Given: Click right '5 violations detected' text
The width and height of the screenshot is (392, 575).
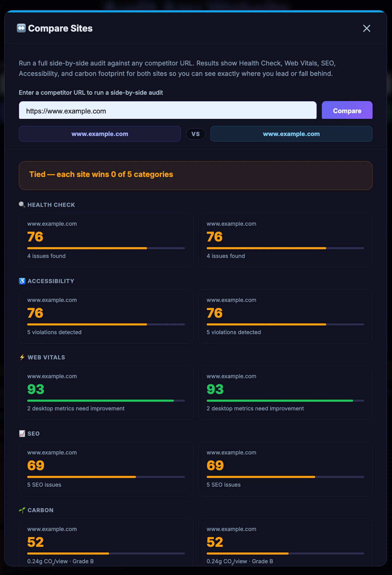Looking at the screenshot, I should (233, 332).
